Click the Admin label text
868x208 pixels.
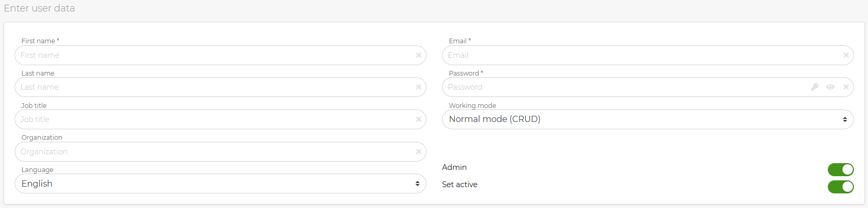coord(454,167)
